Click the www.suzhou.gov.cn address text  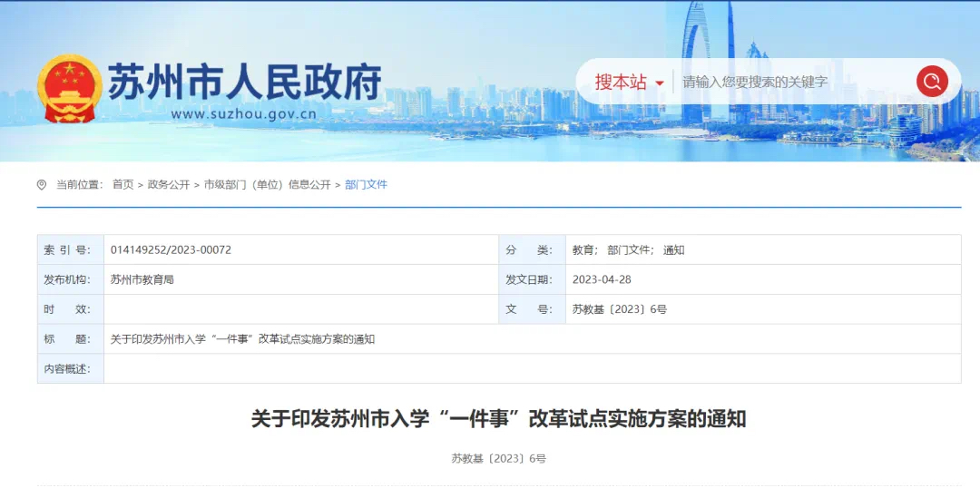point(243,114)
